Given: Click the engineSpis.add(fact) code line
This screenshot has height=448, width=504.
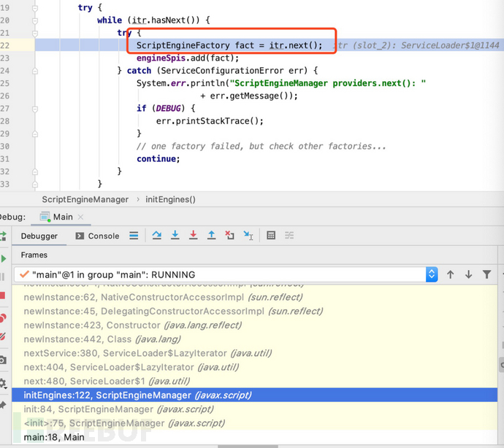Looking at the screenshot, I should pos(188,58).
